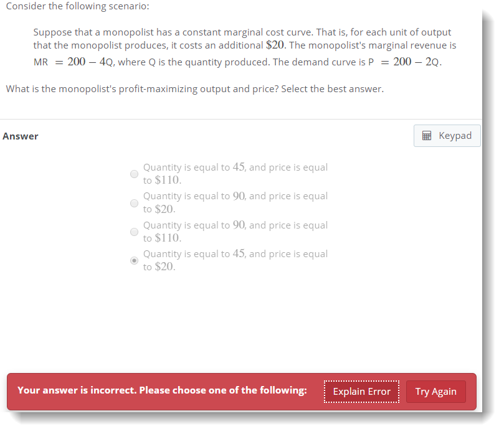This screenshot has width=504, height=434.
Task: Click the 'Answer' section heading
Action: pos(21,136)
